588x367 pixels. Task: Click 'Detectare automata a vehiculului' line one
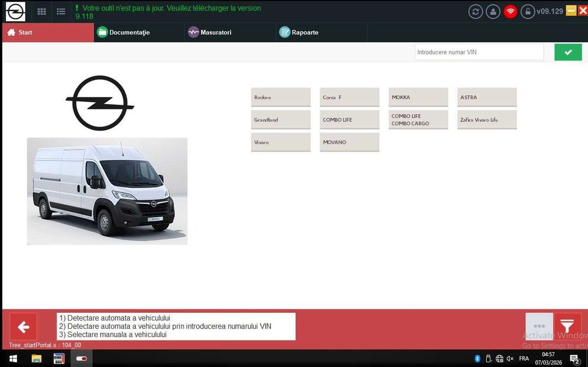tap(115, 318)
